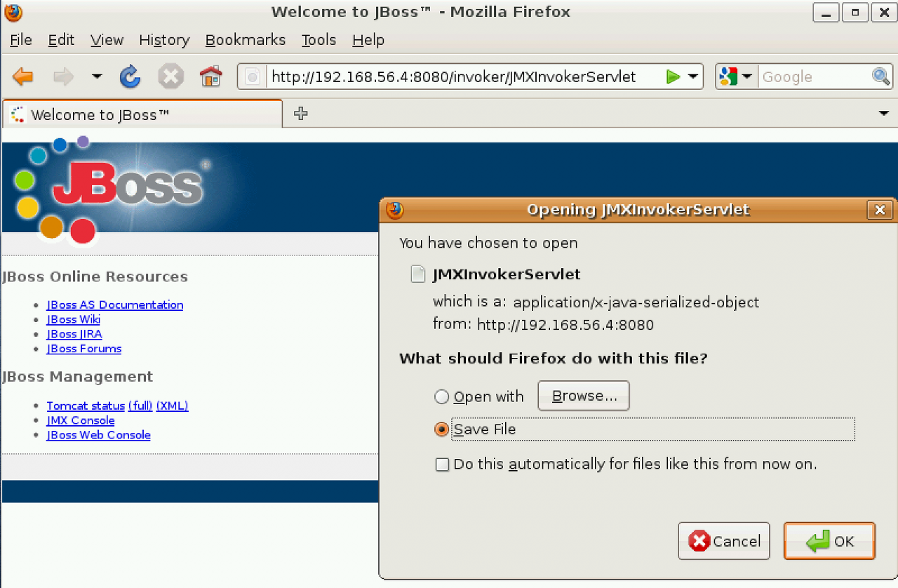Viewport: 898px width, 588px height.
Task: Open the Tomcat status link
Action: (86, 406)
